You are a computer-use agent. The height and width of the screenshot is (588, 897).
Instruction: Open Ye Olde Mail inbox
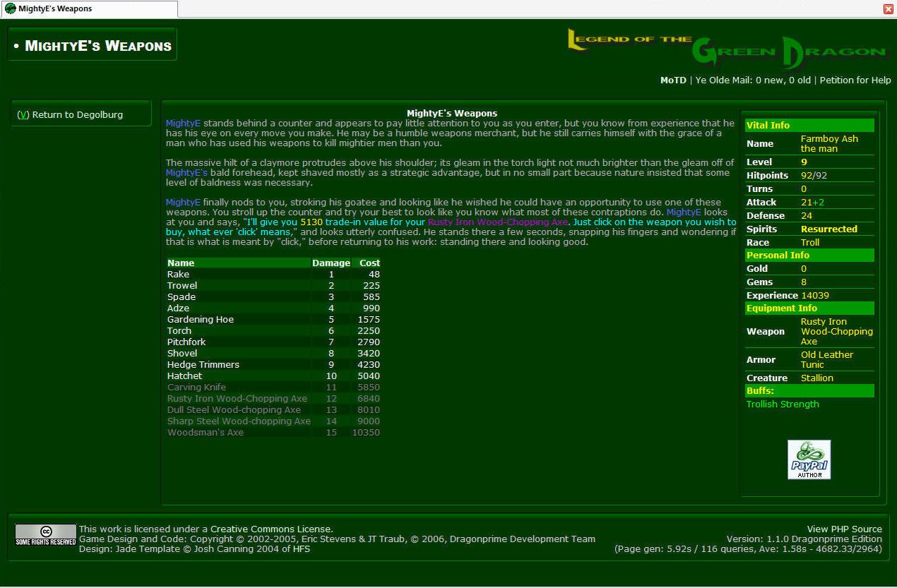coord(753,80)
